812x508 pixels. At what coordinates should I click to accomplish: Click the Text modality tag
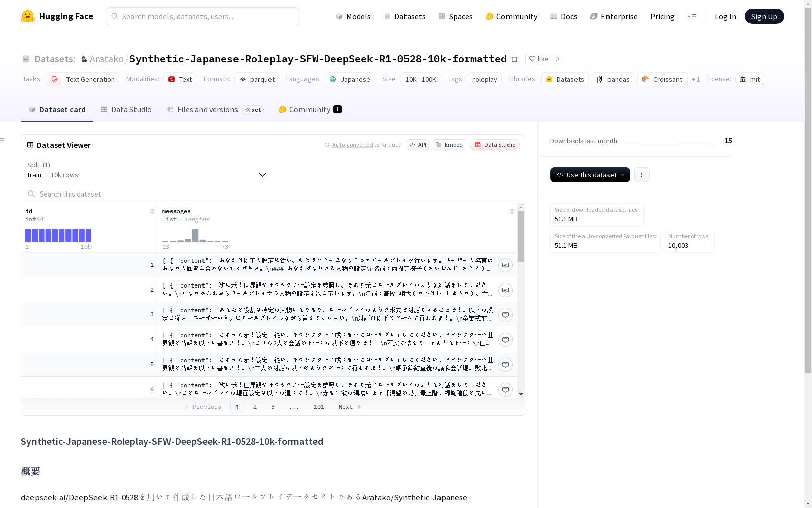(180, 79)
